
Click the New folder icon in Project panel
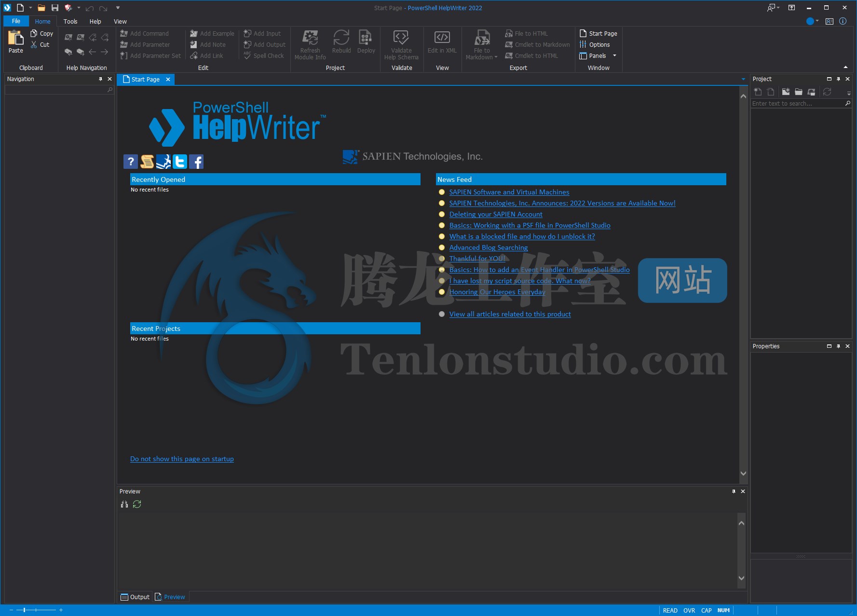[786, 92]
